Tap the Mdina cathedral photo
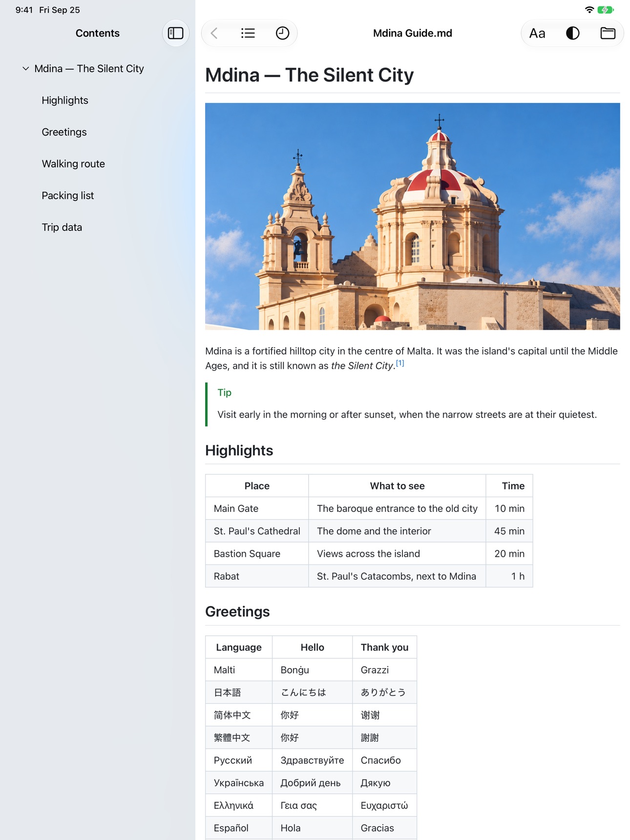The image size is (630, 840). tap(413, 216)
